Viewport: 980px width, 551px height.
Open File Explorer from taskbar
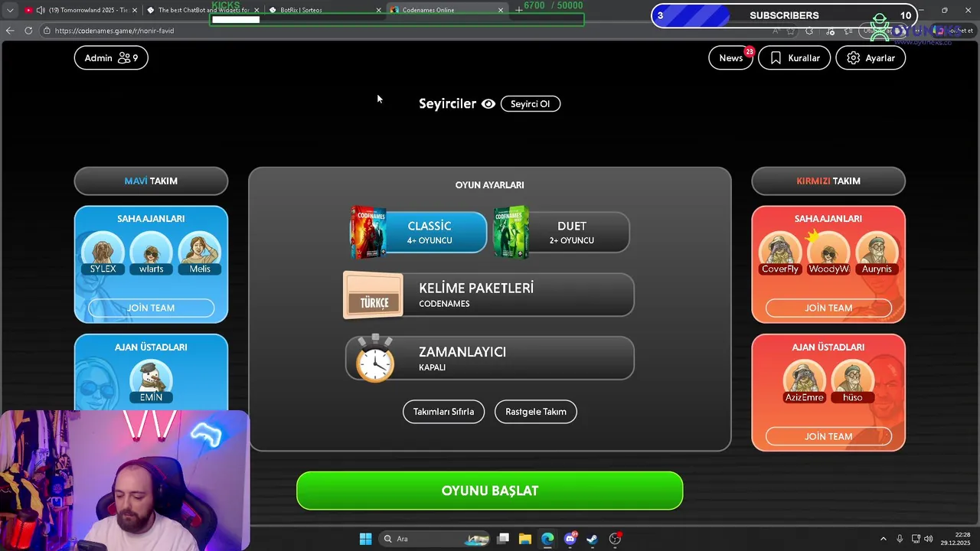pos(525,539)
